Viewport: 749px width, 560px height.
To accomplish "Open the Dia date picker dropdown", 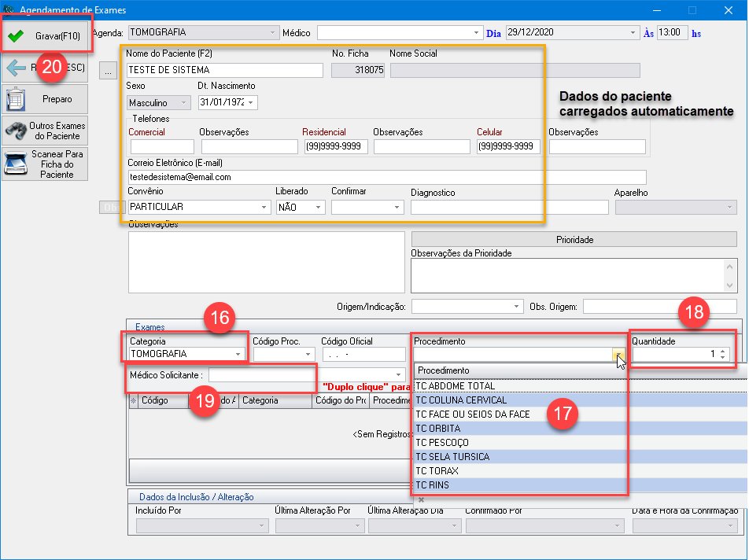I will coord(633,33).
